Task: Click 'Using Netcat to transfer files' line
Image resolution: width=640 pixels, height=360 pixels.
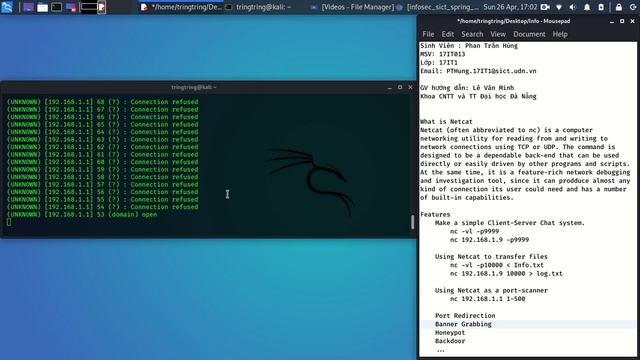Action: click(x=491, y=257)
